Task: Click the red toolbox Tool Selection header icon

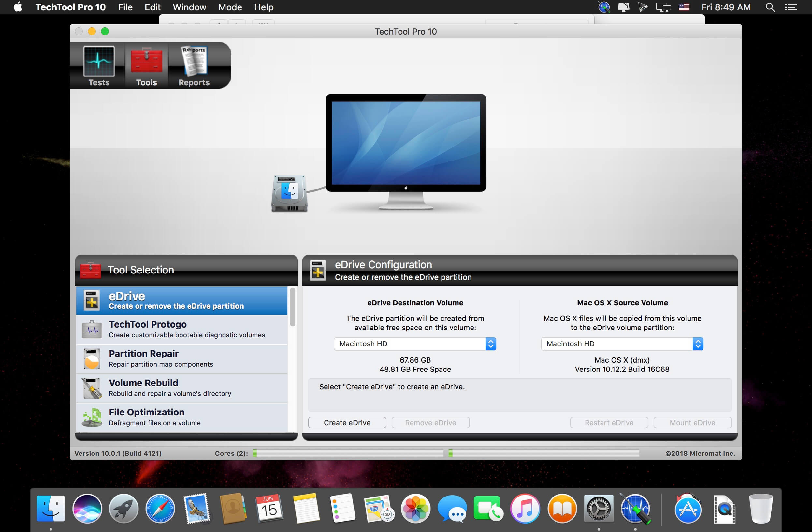Action: point(90,270)
